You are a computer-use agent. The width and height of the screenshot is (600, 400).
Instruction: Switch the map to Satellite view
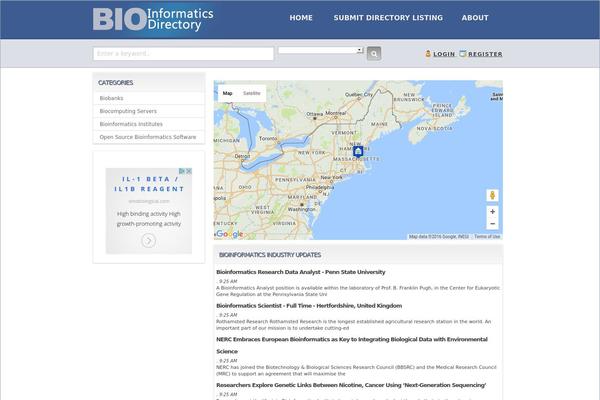pyautogui.click(x=252, y=93)
